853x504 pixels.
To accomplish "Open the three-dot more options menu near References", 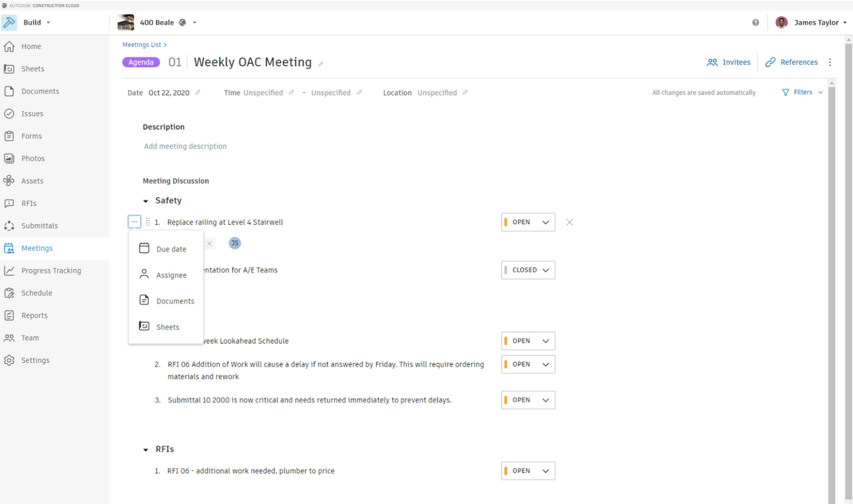I will [830, 62].
